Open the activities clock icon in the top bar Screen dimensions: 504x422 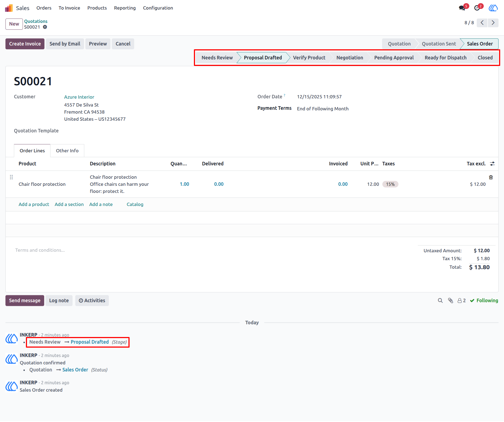[x=477, y=8]
